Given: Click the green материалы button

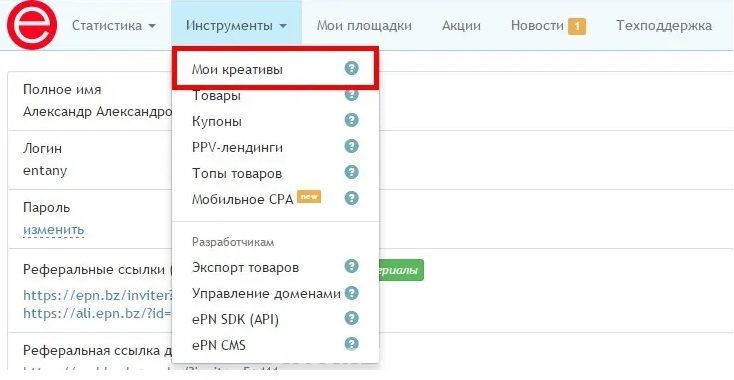Looking at the screenshot, I should pyautogui.click(x=400, y=270).
